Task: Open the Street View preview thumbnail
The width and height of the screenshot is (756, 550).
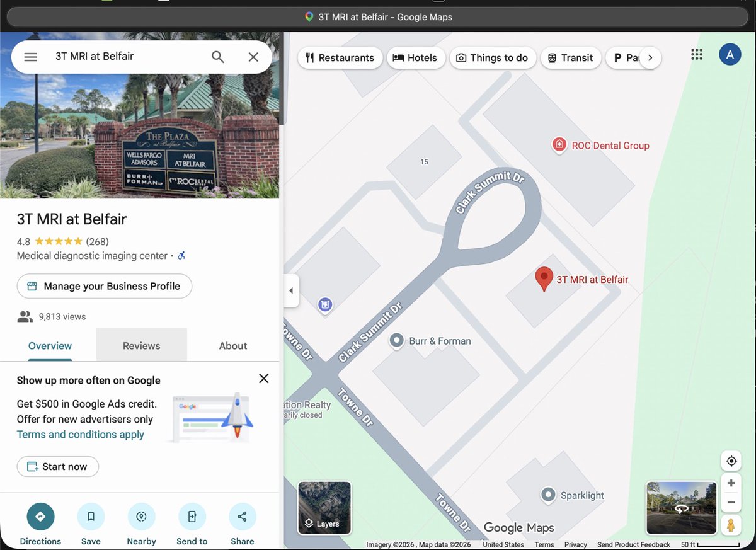Action: click(x=682, y=508)
